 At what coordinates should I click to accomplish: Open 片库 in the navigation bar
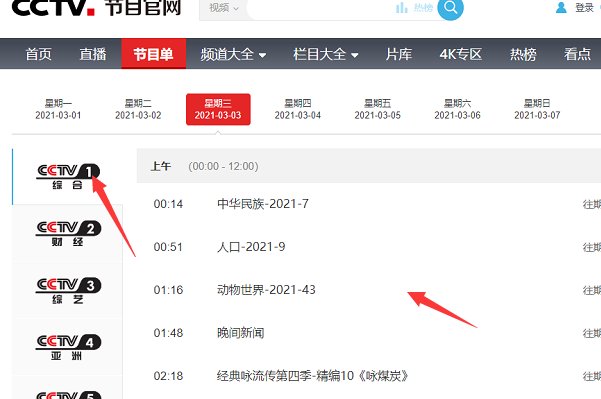[x=399, y=54]
